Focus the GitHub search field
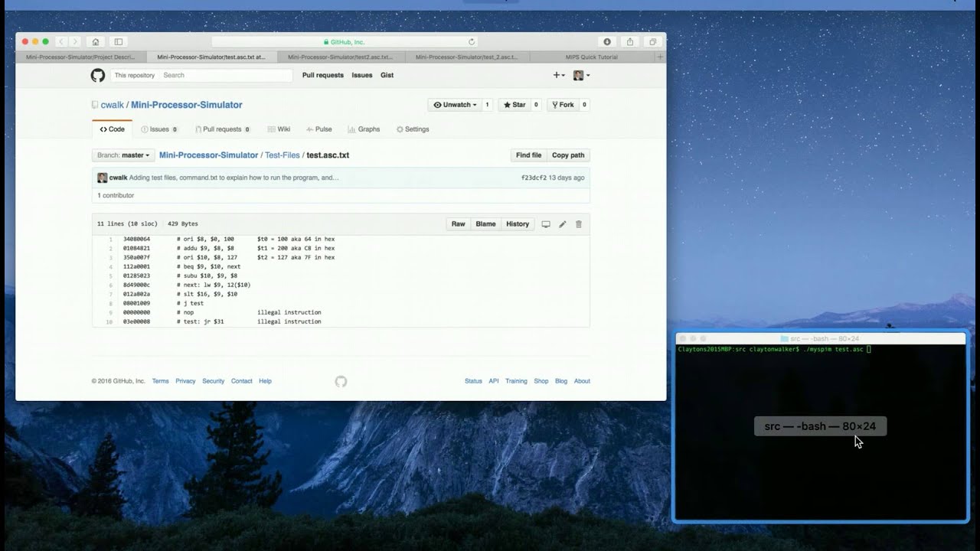The image size is (980, 551). click(226, 75)
